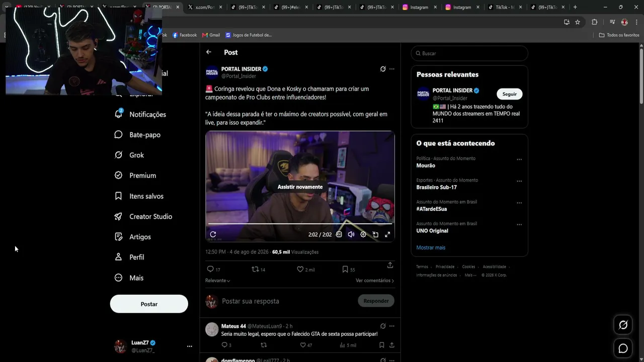
Task: Click Grok icon on Mateus 44's reply
Action: coord(383,326)
